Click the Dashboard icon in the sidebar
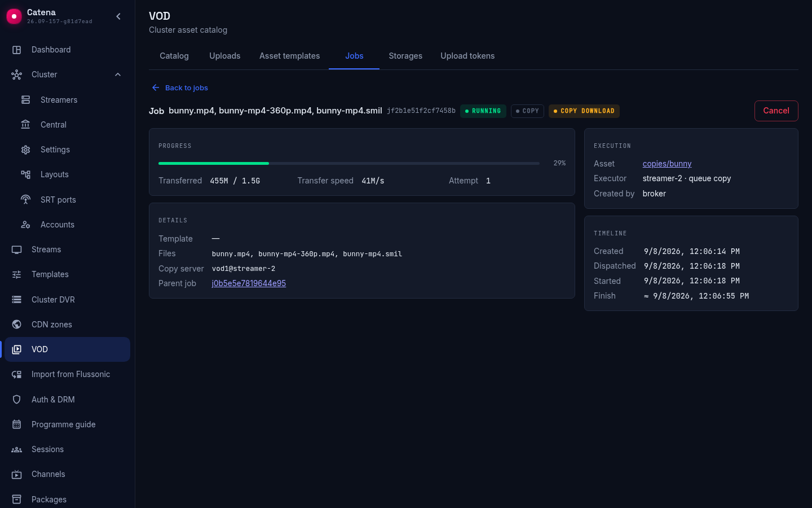 tap(17, 50)
